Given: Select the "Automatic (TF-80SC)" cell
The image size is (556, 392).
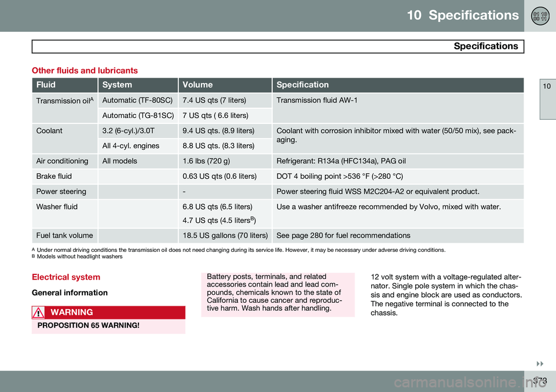Looking at the screenshot, I should [x=138, y=100].
